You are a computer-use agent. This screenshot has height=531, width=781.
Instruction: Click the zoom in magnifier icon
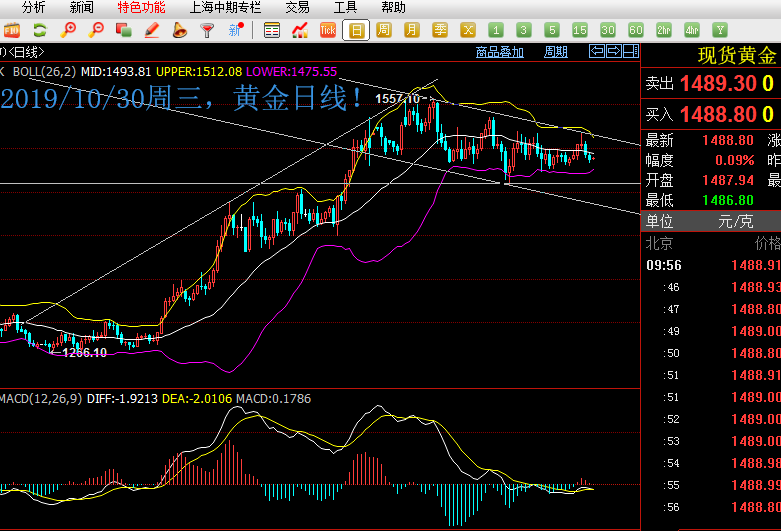(68, 30)
